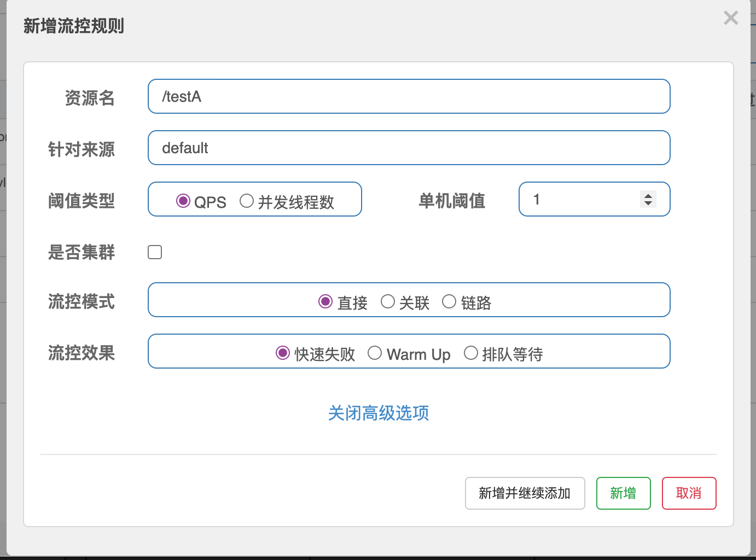Increase 单机阈值 with the up arrow
This screenshot has width=756, height=560.
click(648, 195)
